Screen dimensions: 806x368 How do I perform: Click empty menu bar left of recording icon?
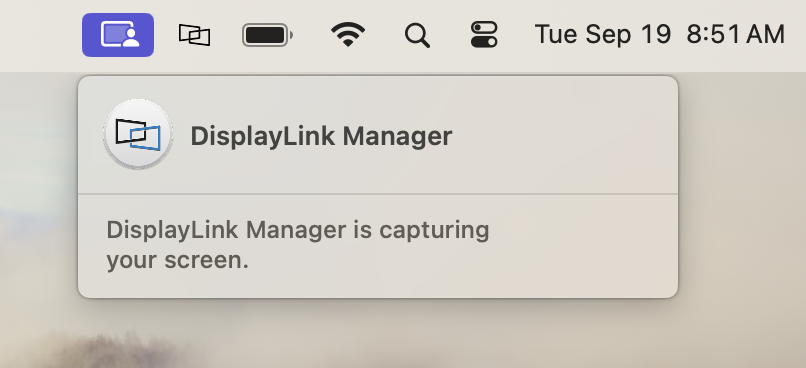click(39, 35)
